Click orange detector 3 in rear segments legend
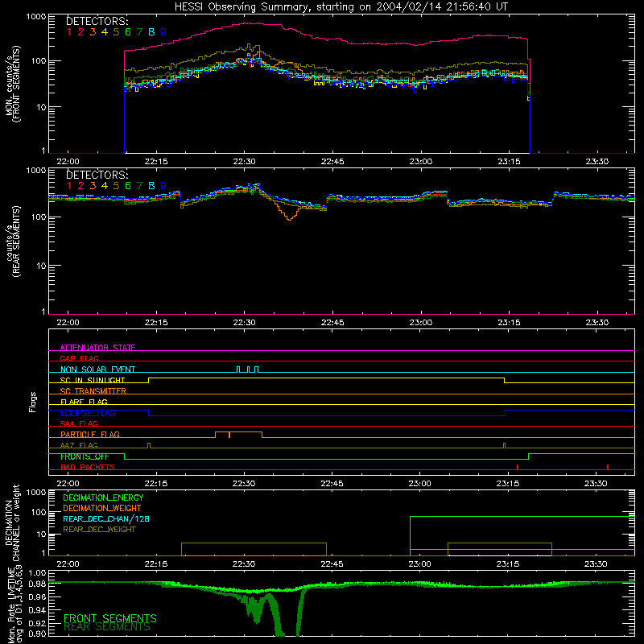This screenshot has height=644, width=644. tap(93, 186)
